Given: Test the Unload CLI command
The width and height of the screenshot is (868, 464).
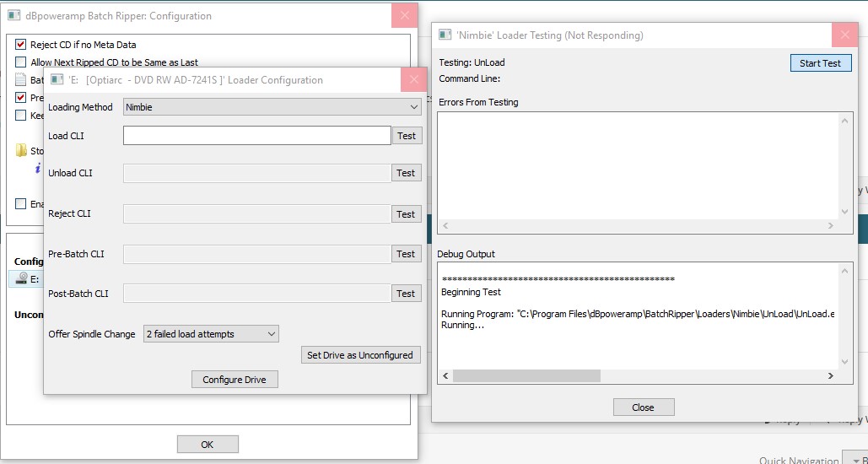Looking at the screenshot, I should point(407,173).
